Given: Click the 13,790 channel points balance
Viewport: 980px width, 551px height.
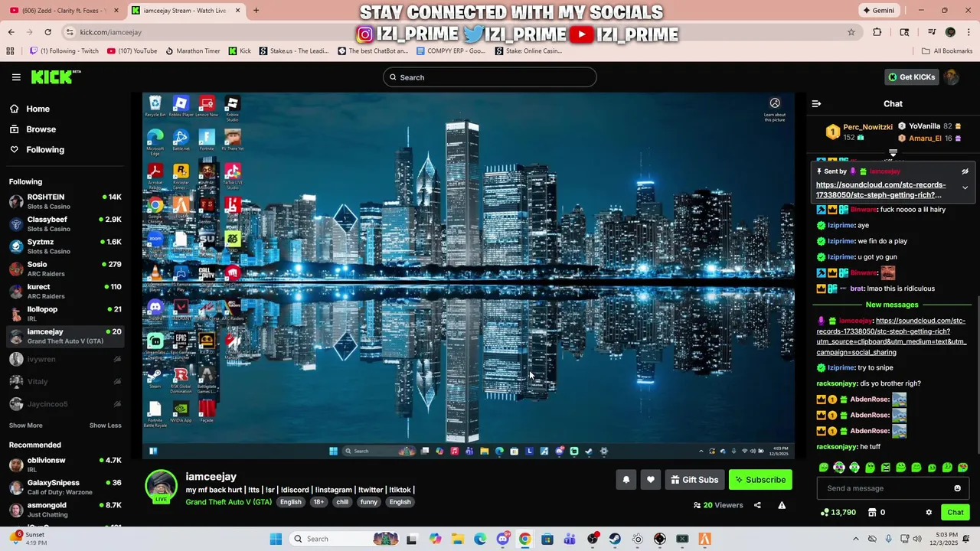Looking at the screenshot, I should pos(838,512).
